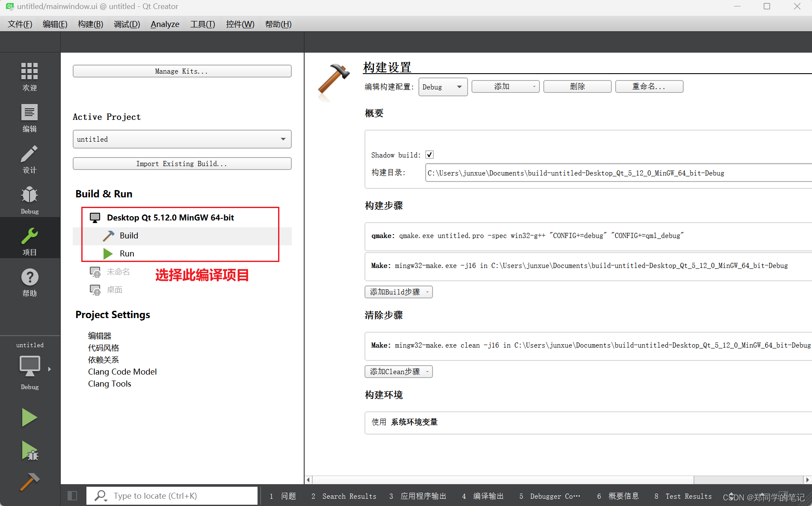The image size is (812, 506).
Task: Click the hammer icon beside Build
Action: click(x=108, y=236)
